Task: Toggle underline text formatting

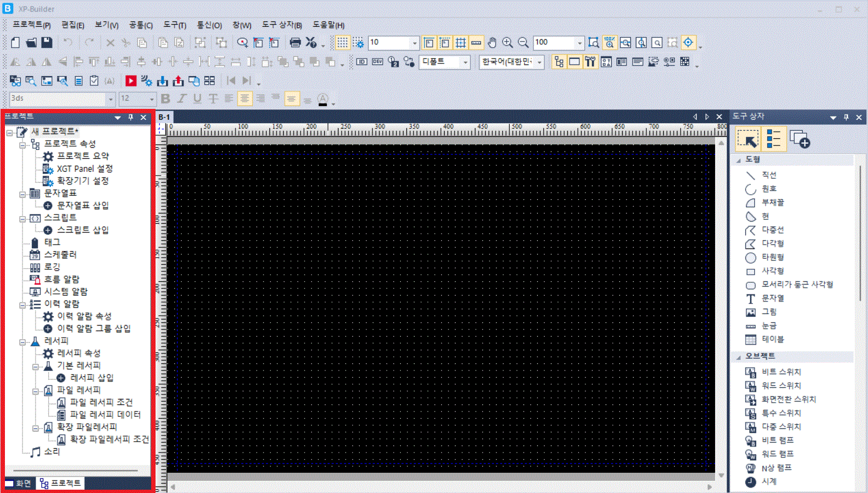Action: point(197,98)
